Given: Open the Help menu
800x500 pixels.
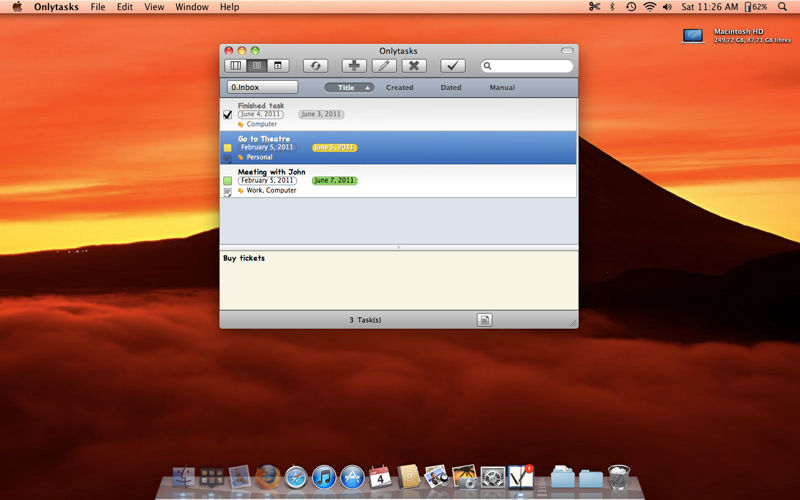Looking at the screenshot, I should tap(230, 7).
